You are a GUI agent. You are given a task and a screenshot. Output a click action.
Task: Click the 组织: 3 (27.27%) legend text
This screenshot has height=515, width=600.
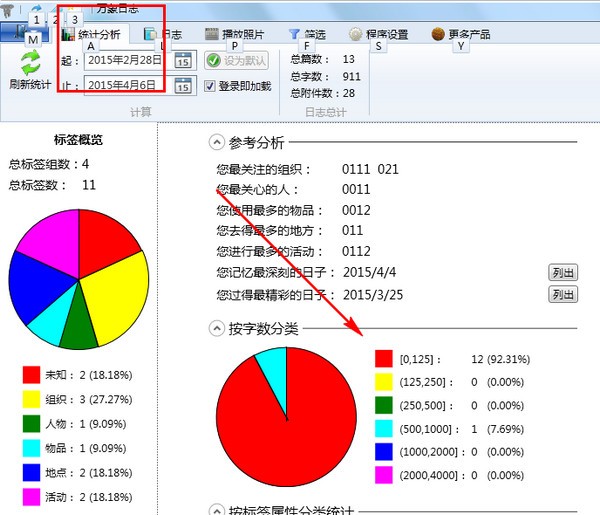click(x=89, y=399)
